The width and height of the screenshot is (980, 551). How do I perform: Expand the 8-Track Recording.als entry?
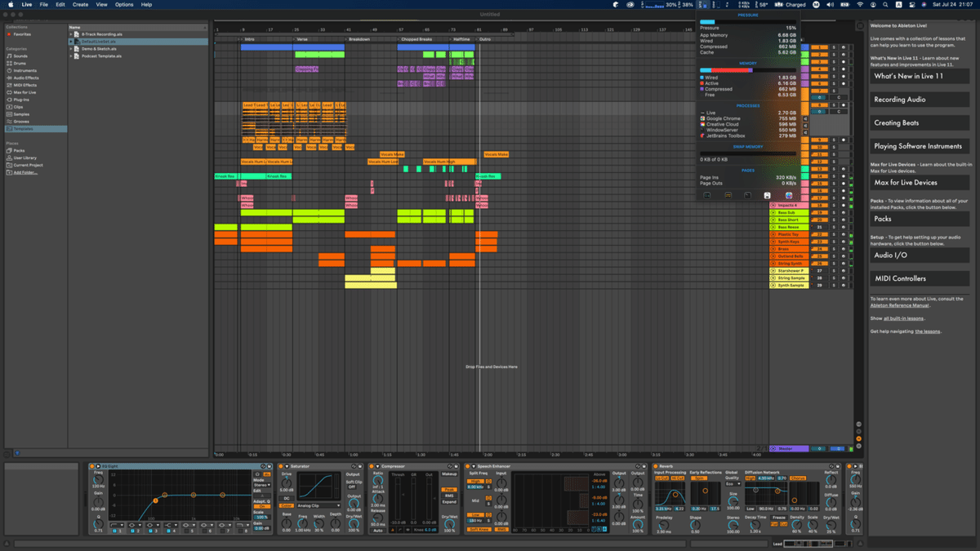point(72,34)
